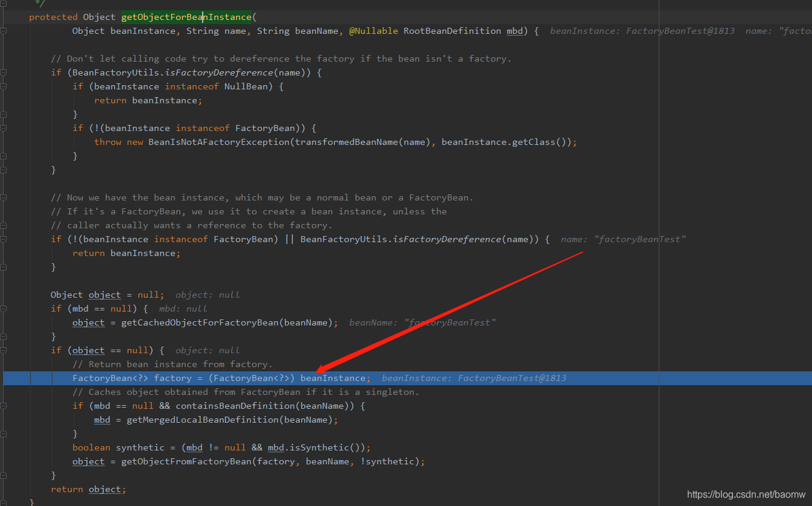
Task: Click isFactoryDereference in first if statement
Action: 219,72
